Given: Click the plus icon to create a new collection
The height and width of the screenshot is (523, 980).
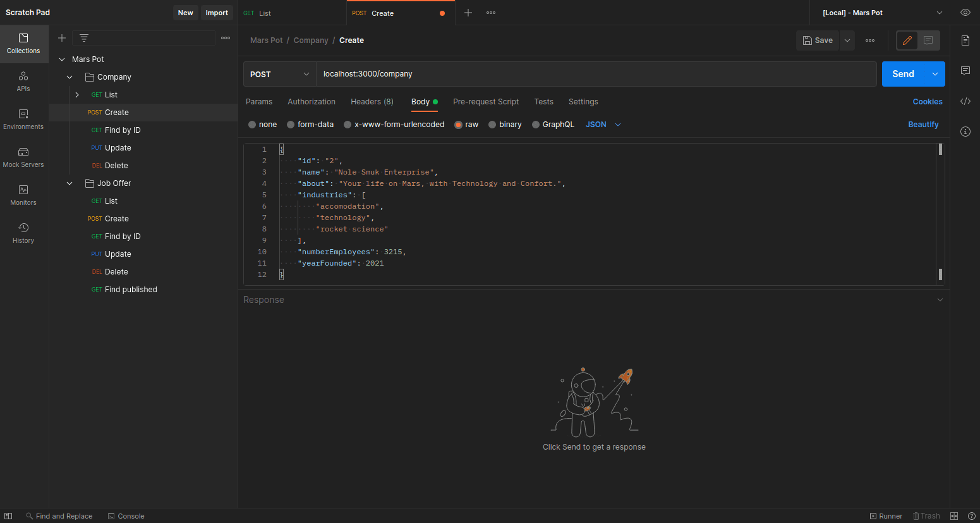Looking at the screenshot, I should coord(62,38).
